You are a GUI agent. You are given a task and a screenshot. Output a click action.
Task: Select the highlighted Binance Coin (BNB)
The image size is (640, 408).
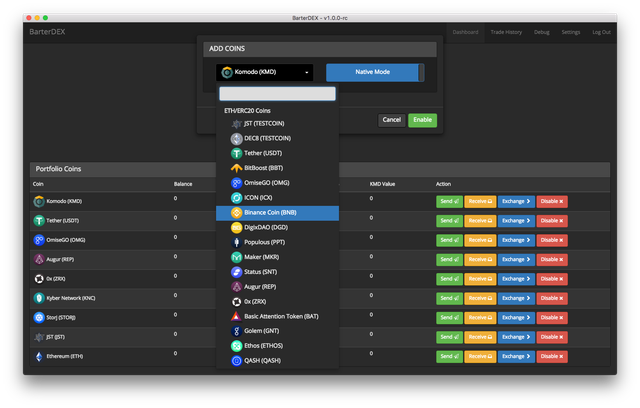[278, 213]
